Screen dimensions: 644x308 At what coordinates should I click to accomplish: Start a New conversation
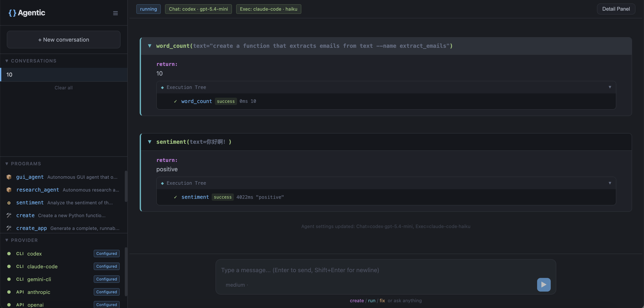coord(63,39)
